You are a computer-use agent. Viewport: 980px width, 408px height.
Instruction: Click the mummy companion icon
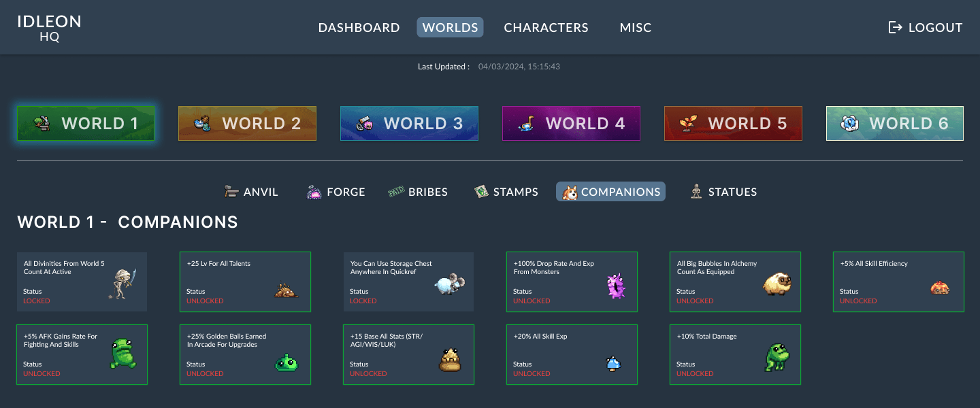(121, 283)
